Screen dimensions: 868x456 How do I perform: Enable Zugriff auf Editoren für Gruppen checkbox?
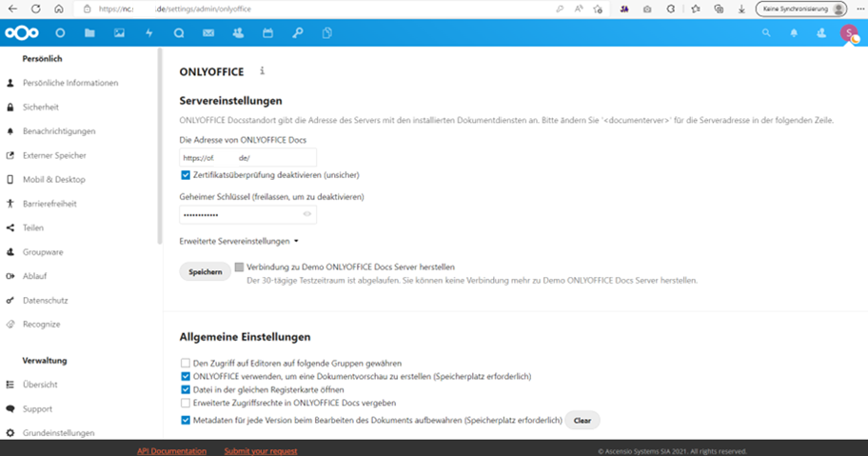pos(186,363)
